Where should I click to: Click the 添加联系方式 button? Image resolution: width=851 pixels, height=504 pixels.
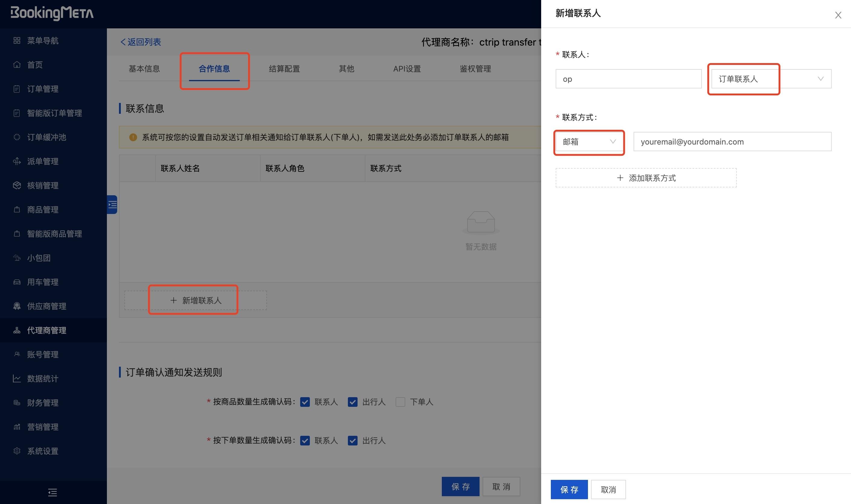tap(646, 178)
